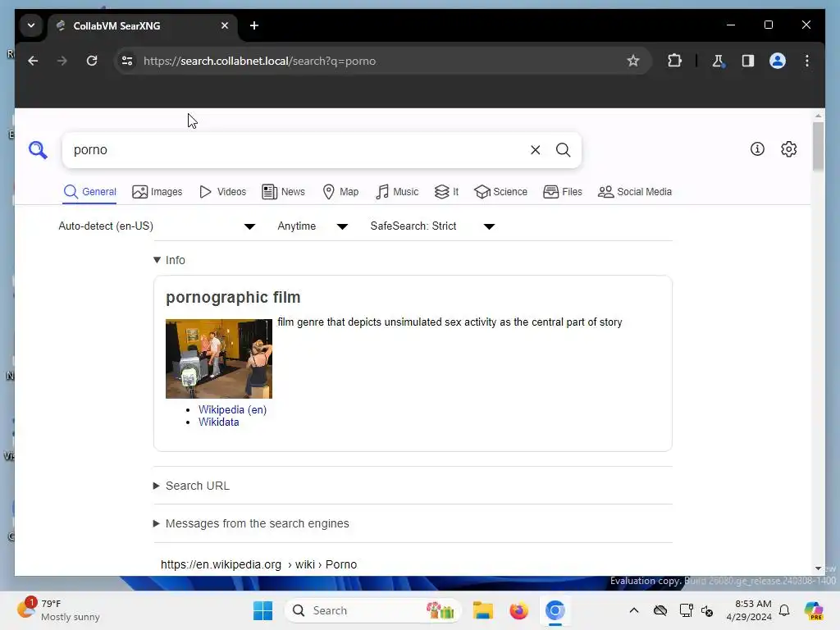Image resolution: width=840 pixels, height=630 pixels.
Task: Open the display network tray icon
Action: tap(686, 610)
